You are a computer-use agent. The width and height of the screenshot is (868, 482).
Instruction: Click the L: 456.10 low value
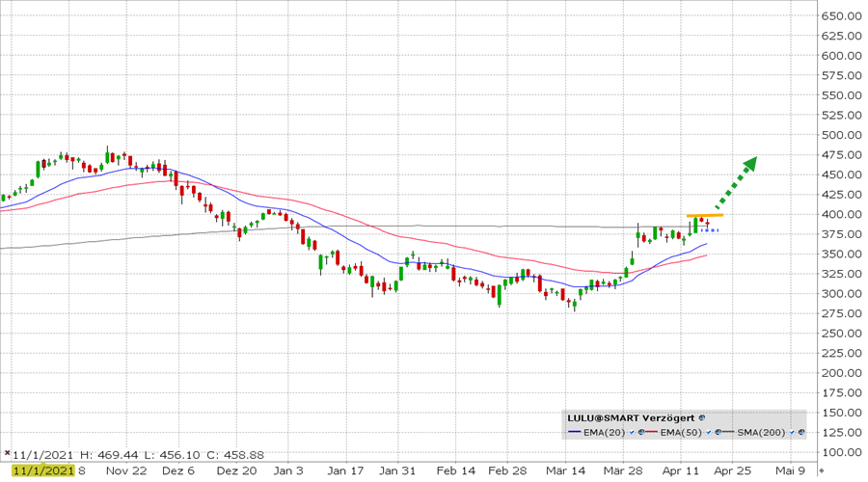click(x=172, y=455)
